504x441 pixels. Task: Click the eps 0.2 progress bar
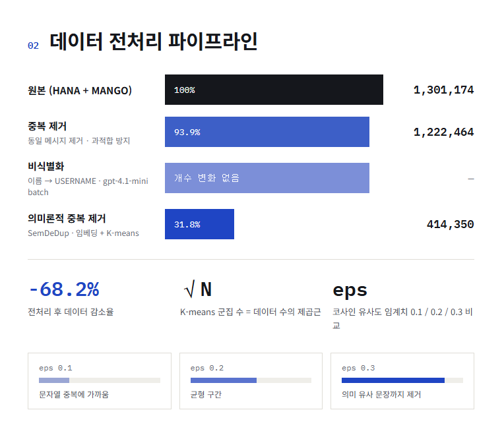coord(251,380)
